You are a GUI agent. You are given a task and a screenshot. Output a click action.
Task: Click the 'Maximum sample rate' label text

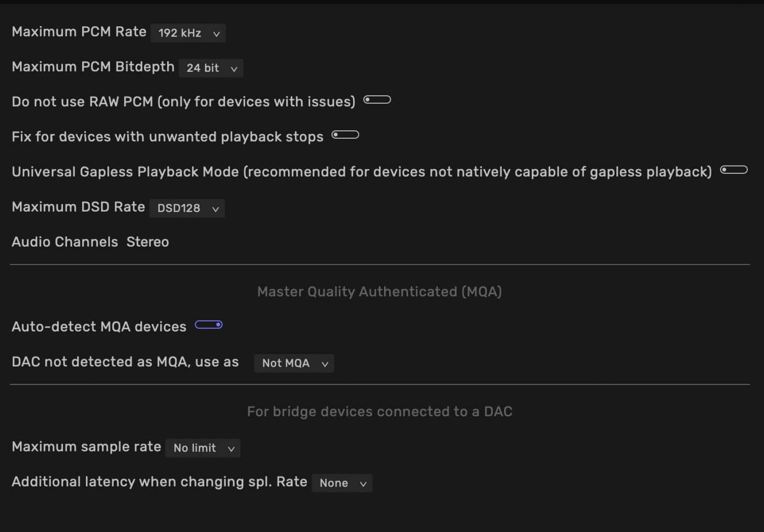[x=86, y=447]
